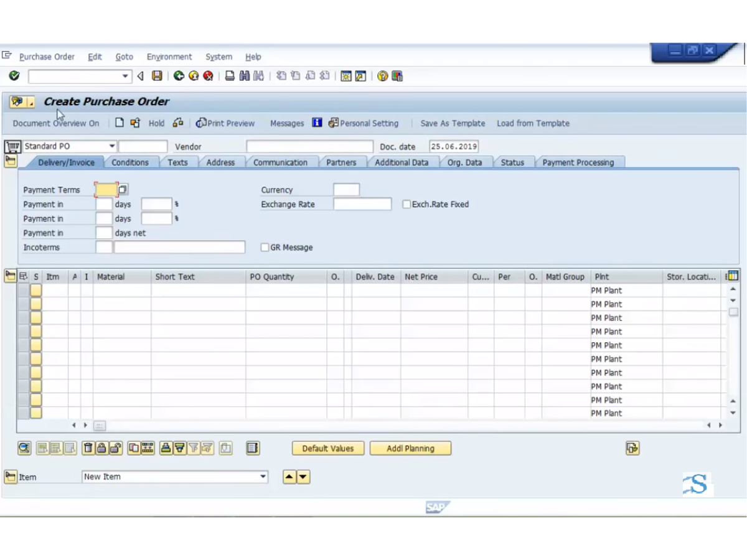Click Save As Template button

453,123
